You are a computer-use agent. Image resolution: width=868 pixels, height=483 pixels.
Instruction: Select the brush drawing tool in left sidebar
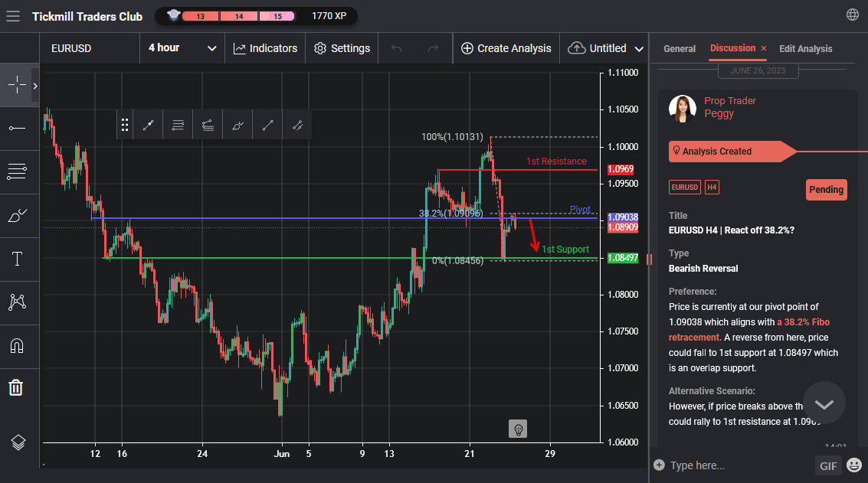pos(17,215)
